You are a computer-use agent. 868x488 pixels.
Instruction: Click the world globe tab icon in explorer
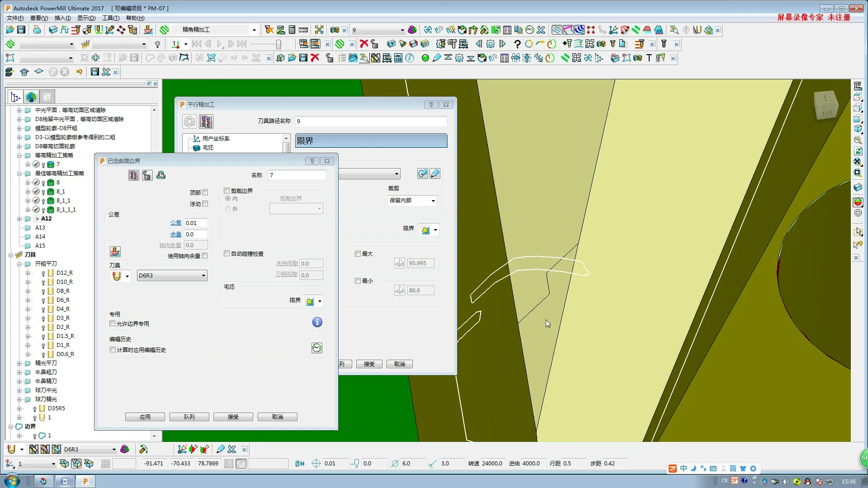coord(31,97)
